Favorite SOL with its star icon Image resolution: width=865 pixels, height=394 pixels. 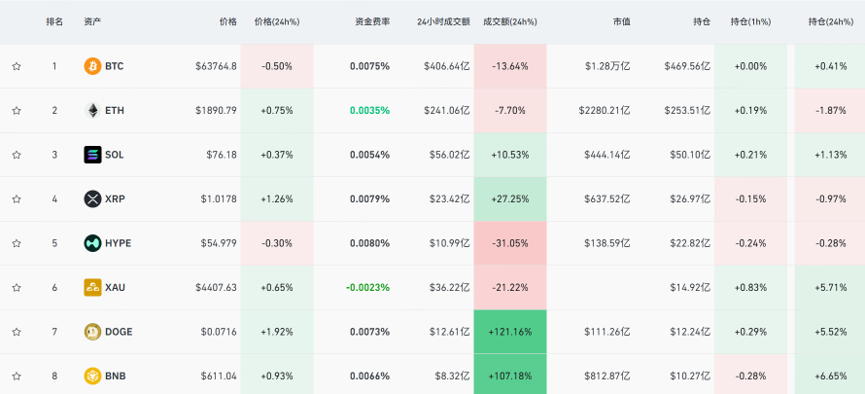tap(17, 155)
